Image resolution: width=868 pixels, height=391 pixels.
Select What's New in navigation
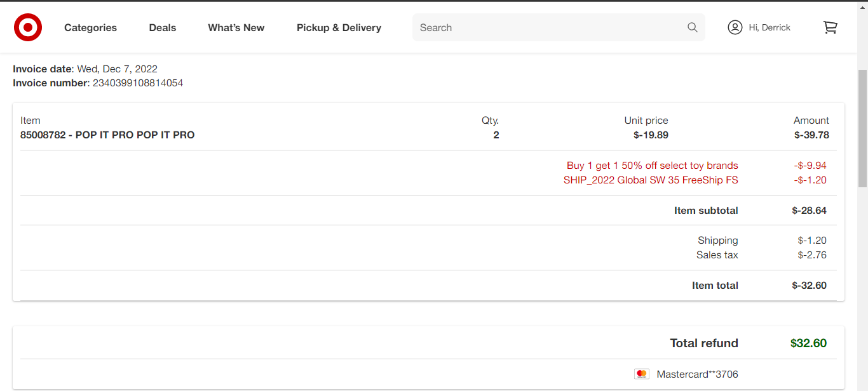click(x=236, y=28)
